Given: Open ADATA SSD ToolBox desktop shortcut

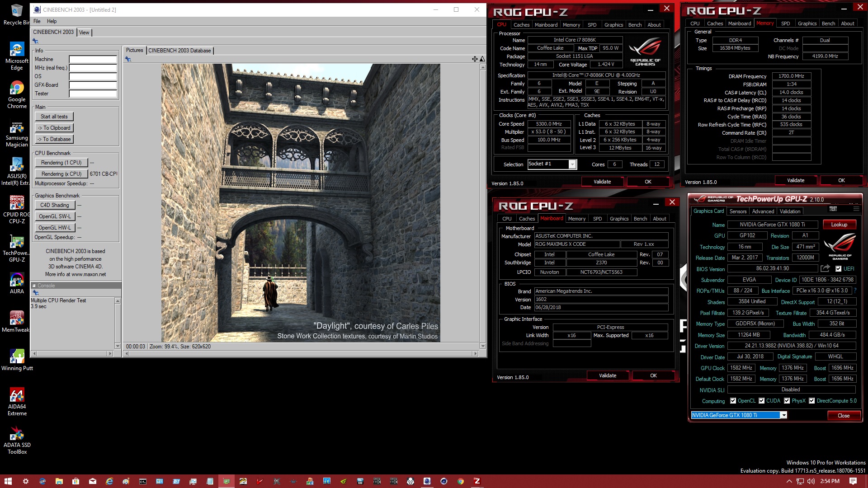Looking at the screenshot, I should 16,440.
